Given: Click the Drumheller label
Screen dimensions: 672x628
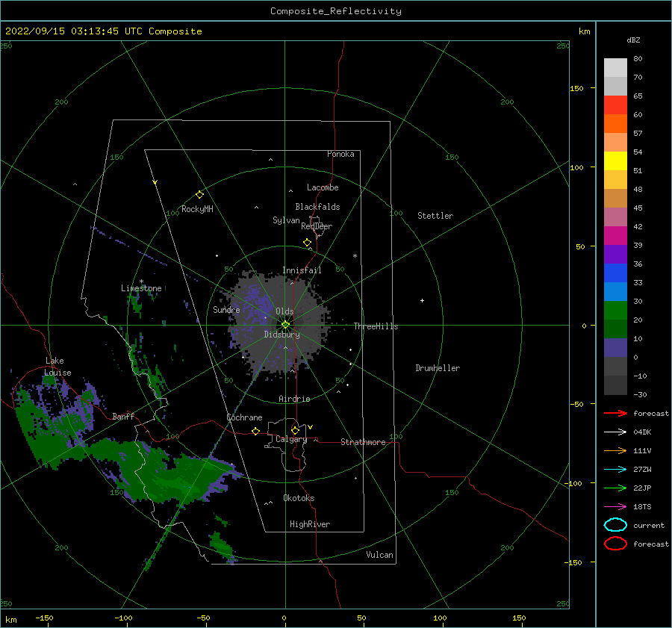Looking at the screenshot, I should (438, 368).
